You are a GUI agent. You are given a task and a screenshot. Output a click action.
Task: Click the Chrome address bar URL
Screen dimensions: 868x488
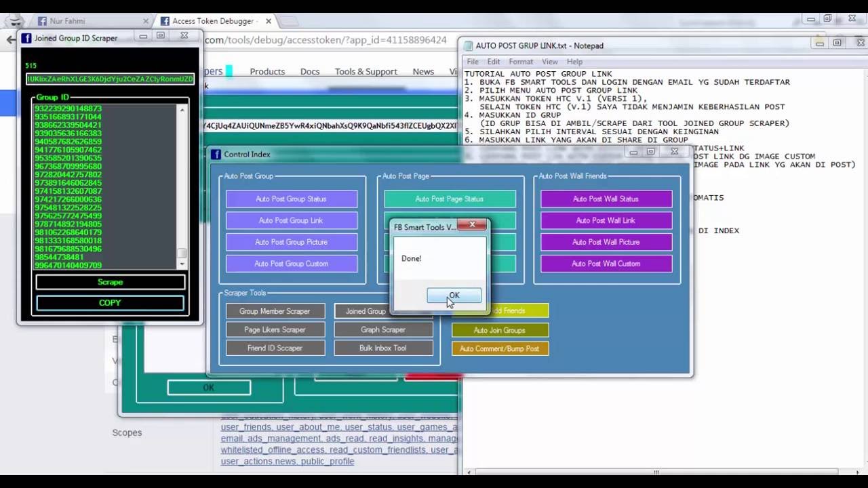point(326,40)
